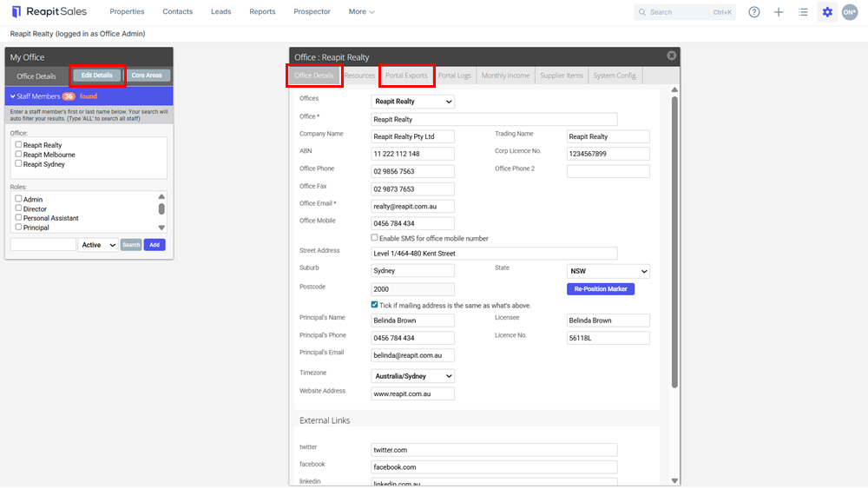This screenshot has height=489, width=868.
Task: Open the State NSW dropdown
Action: pos(608,271)
